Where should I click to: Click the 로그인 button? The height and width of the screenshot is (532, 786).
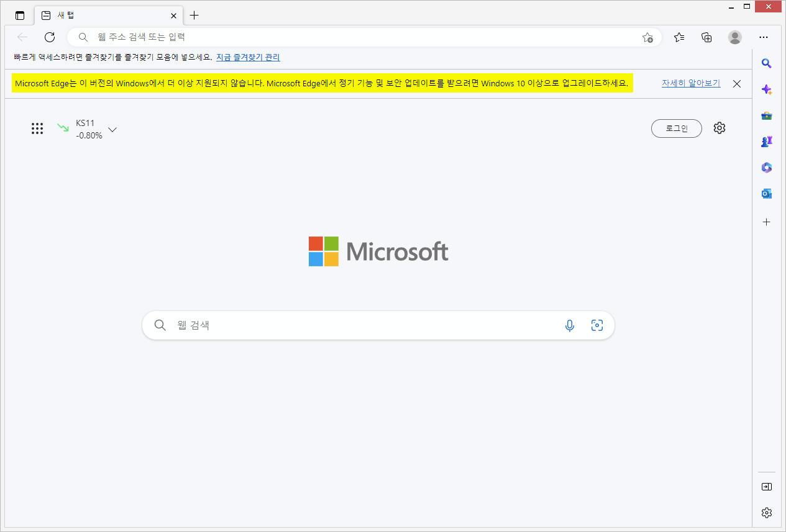pyautogui.click(x=677, y=128)
